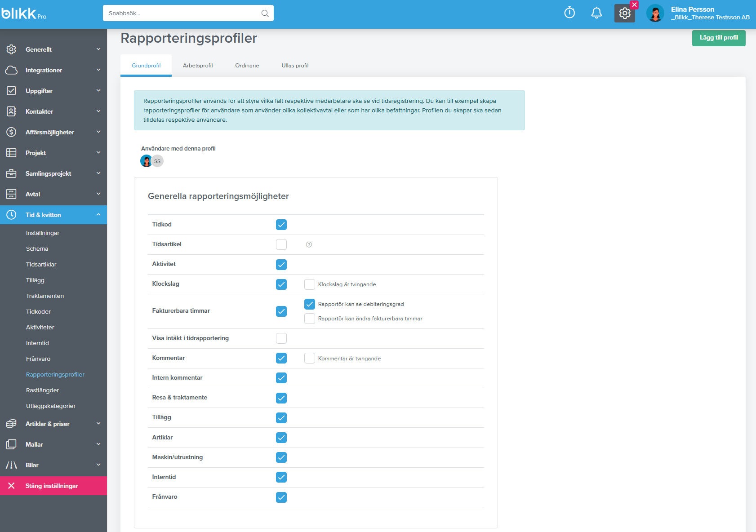Screen dimensions: 756x532
Task: Click the Mallar copy icon
Action: pyautogui.click(x=11, y=444)
